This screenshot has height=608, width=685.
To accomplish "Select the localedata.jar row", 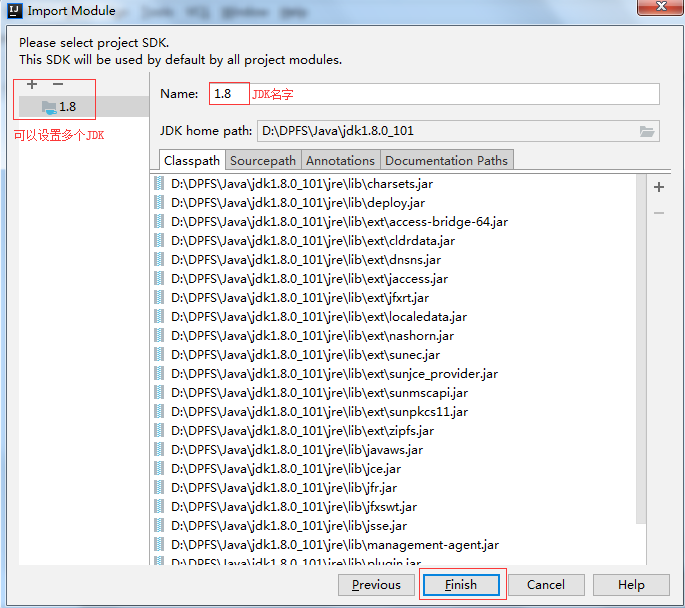I will pos(393,317).
